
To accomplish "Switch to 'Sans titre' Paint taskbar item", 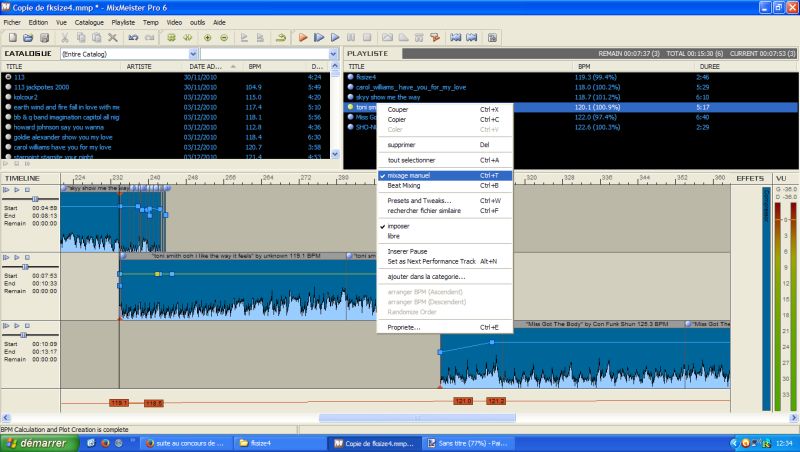I will (468, 443).
